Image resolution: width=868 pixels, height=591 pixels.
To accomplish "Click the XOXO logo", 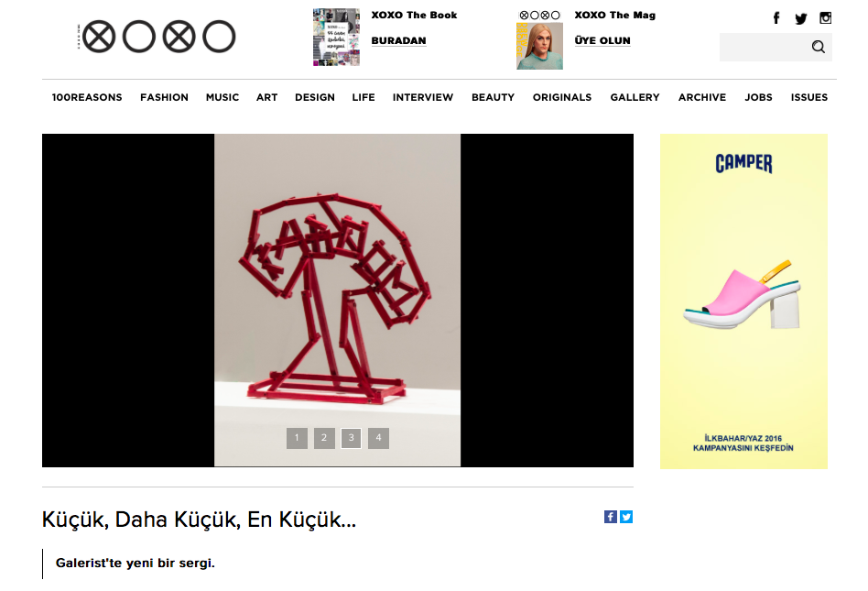I will tap(157, 37).
